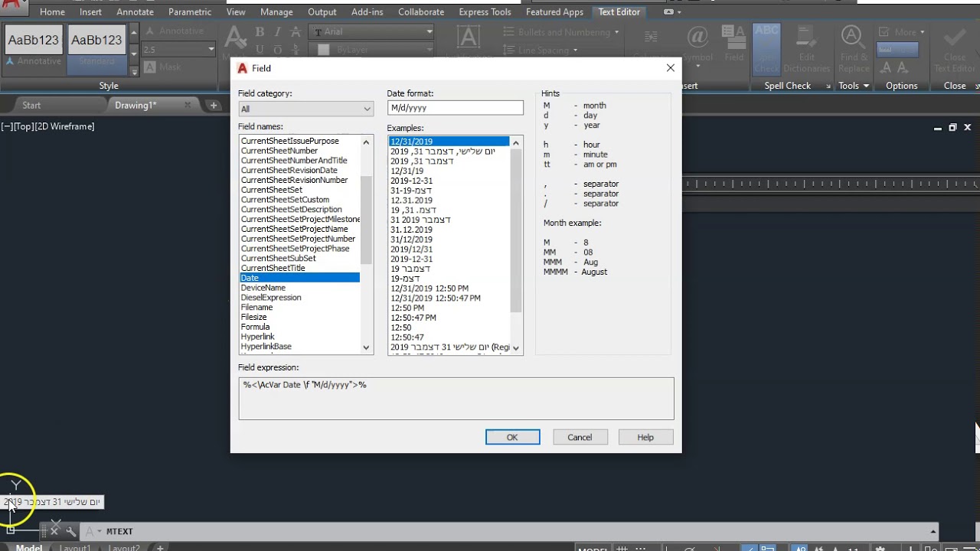Expand the text style gallery list
The height and width of the screenshot is (551, 980).
134,71
